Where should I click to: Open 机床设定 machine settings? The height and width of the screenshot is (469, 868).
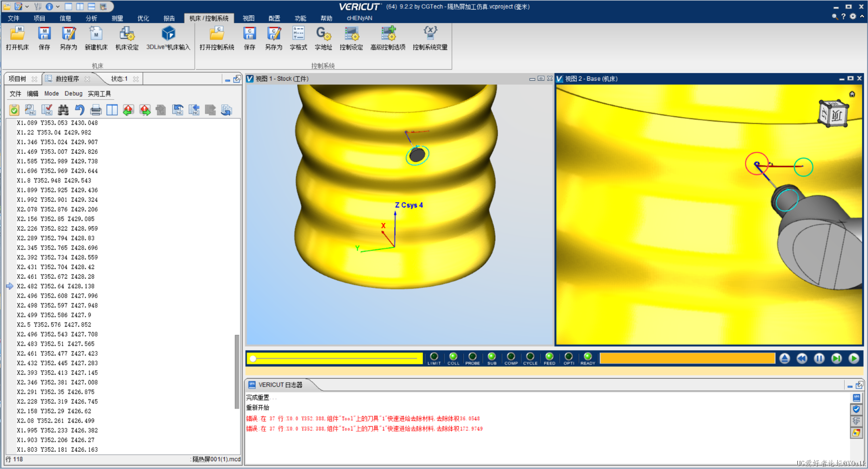click(x=127, y=38)
